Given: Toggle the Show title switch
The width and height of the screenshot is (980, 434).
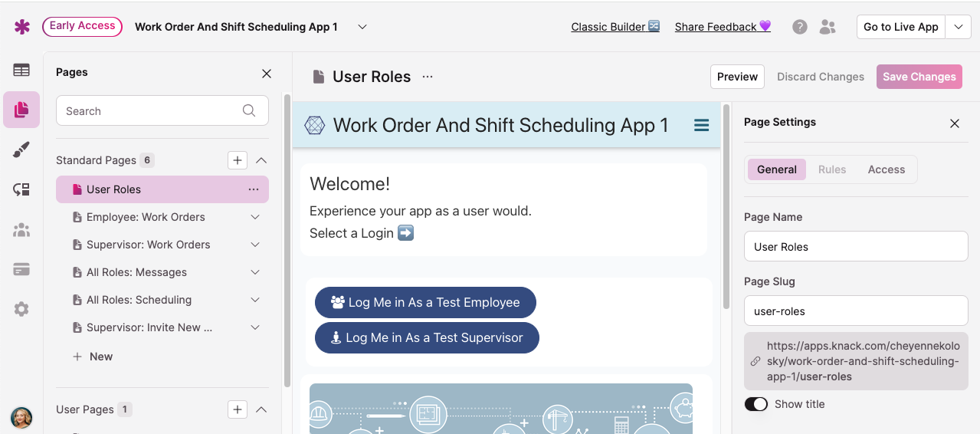Looking at the screenshot, I should click(756, 404).
